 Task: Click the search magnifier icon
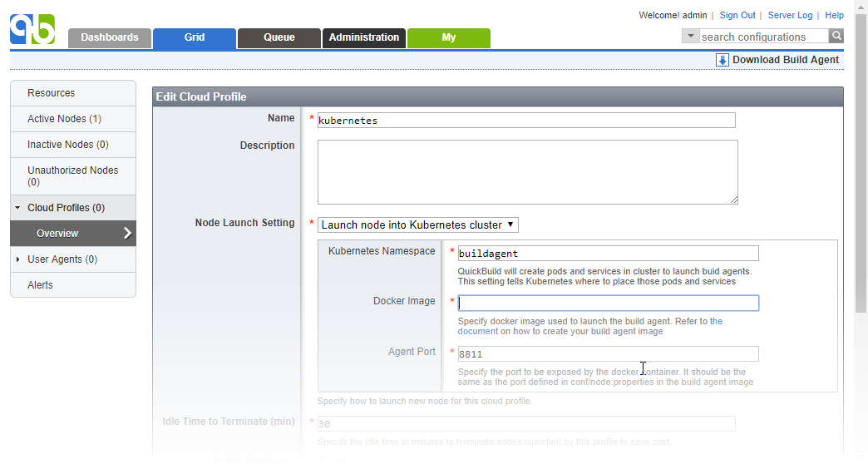[x=836, y=36]
